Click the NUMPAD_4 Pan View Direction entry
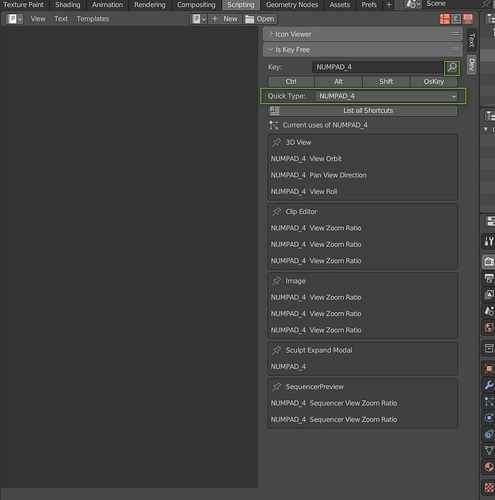Viewport: 495px width, 500px height. click(318, 175)
